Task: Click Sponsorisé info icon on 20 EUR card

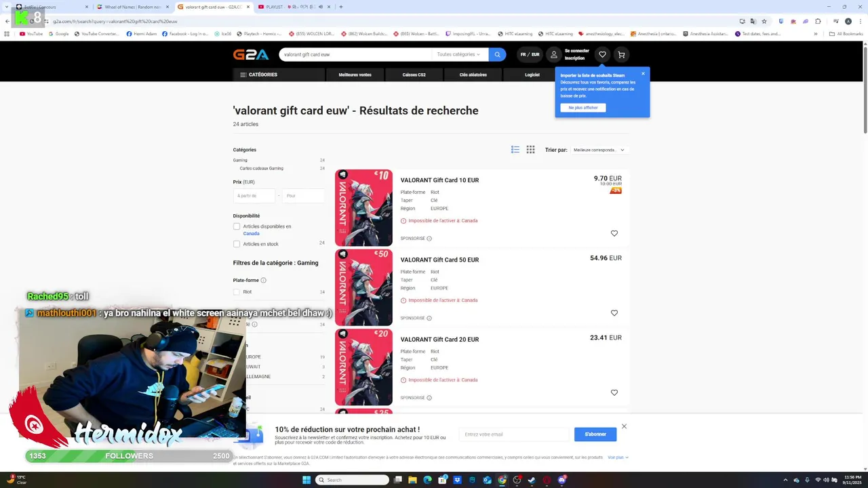Action: pyautogui.click(x=429, y=398)
